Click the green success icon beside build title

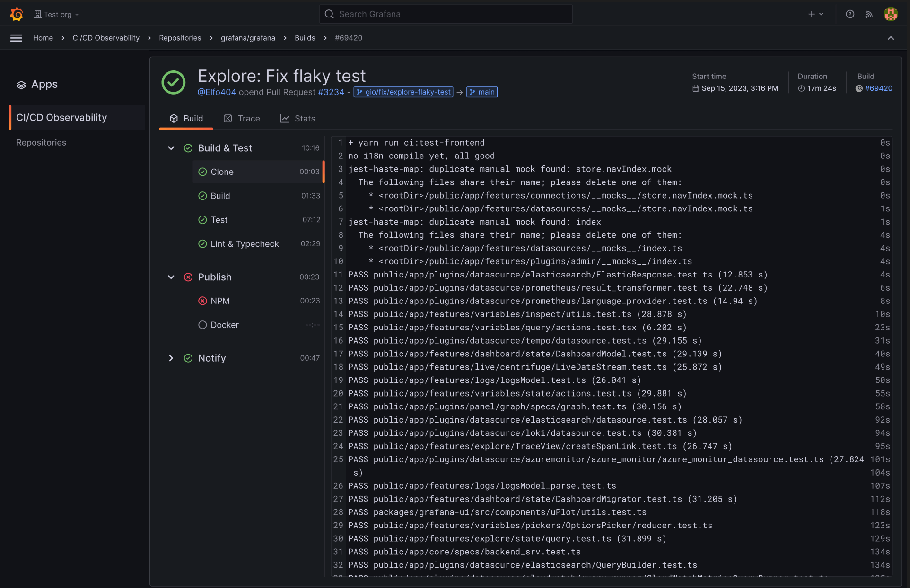(x=173, y=82)
